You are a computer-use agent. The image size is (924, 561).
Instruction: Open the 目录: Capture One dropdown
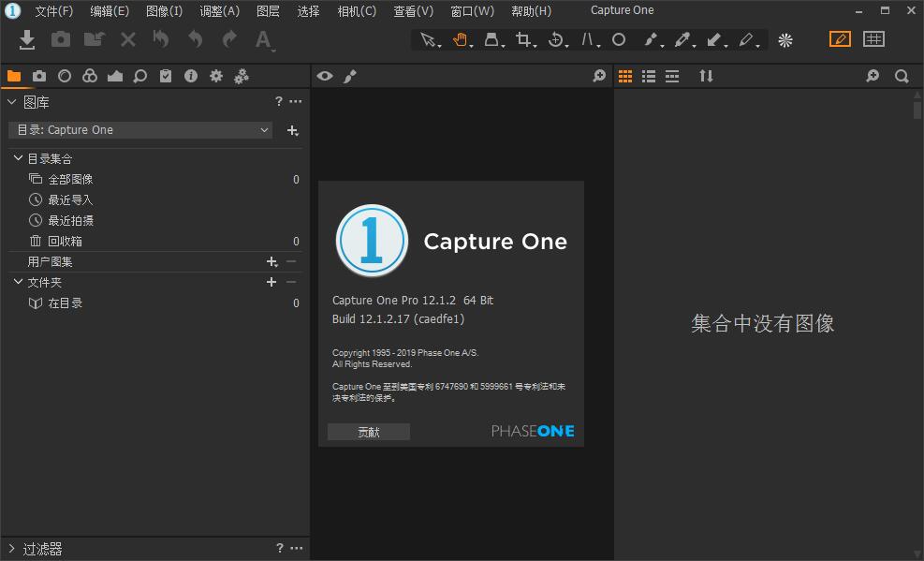[139, 130]
